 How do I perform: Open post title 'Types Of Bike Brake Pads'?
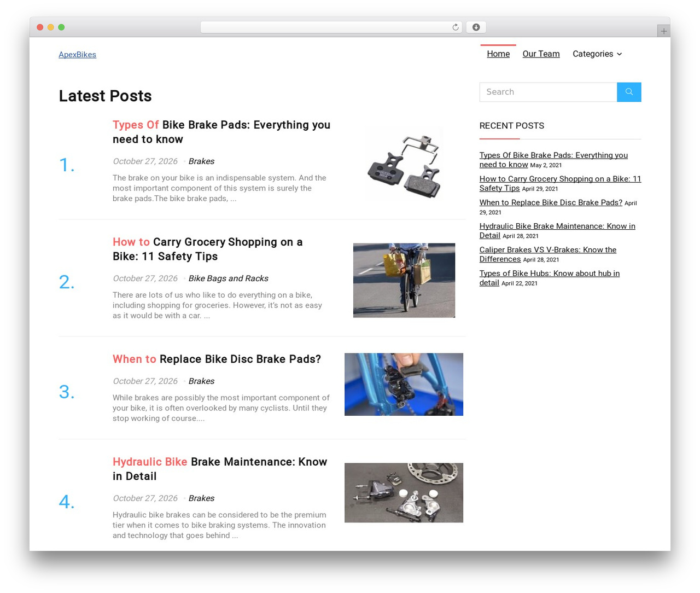[x=221, y=132]
